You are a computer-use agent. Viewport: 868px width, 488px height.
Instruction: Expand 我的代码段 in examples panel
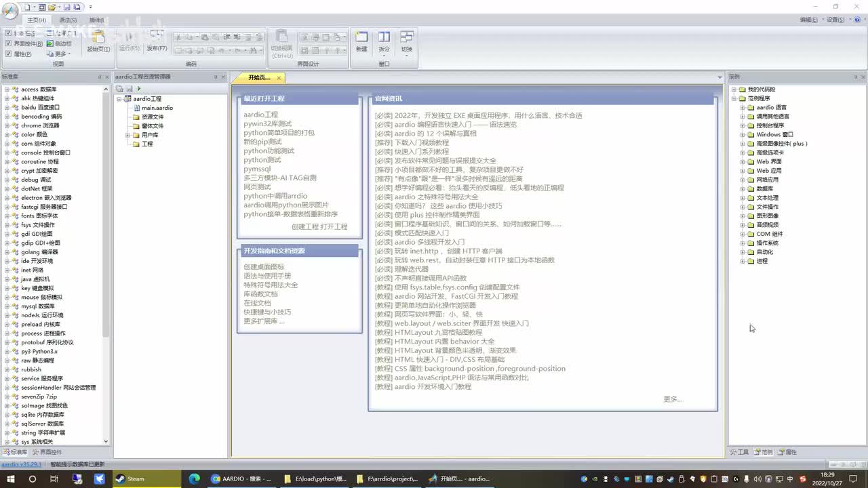click(x=734, y=89)
